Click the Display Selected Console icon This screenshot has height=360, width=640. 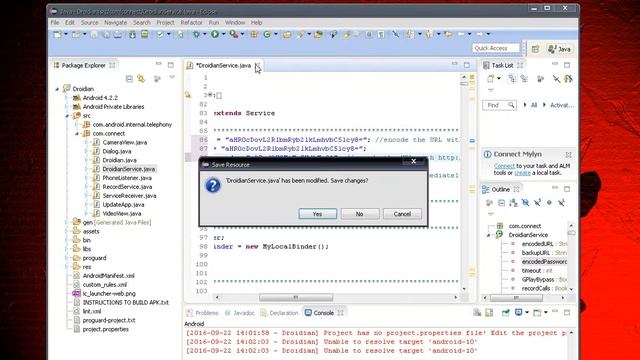pos(519,313)
